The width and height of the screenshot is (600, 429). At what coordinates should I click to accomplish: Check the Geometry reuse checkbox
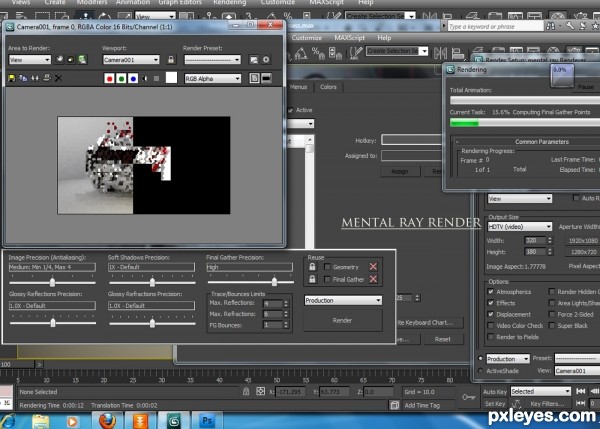[327, 267]
